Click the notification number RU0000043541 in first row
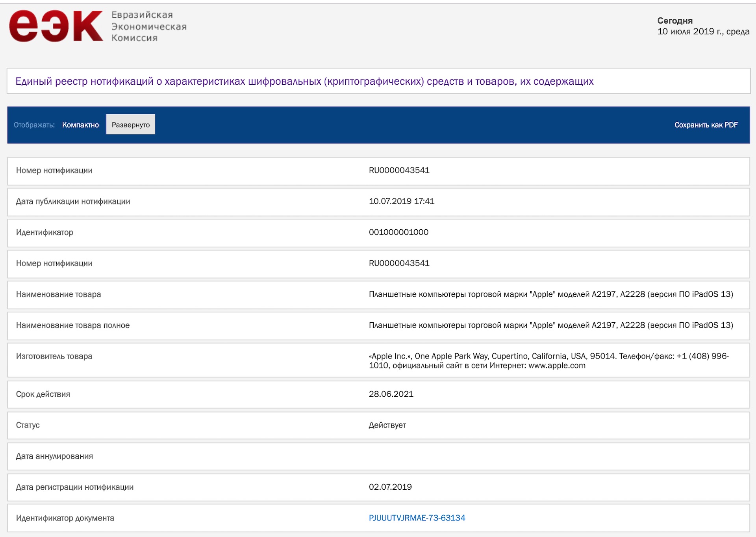Image resolution: width=756 pixels, height=537 pixels. coord(399,170)
